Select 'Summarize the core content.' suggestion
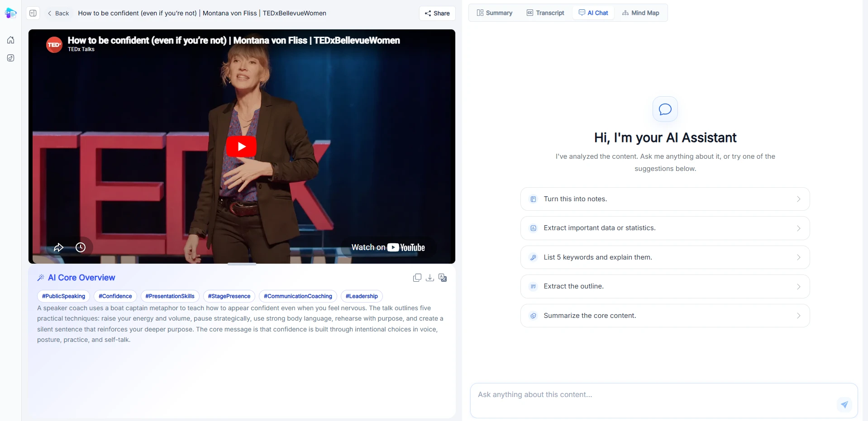 point(665,316)
